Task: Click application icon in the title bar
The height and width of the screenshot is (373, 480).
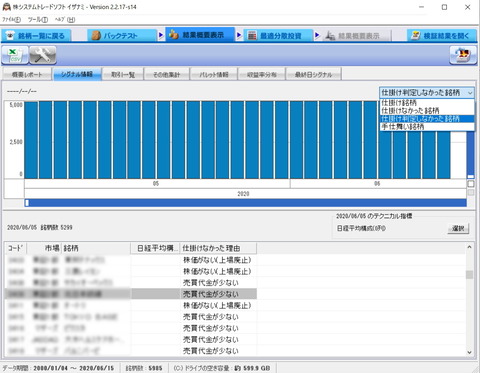Action: [6, 7]
